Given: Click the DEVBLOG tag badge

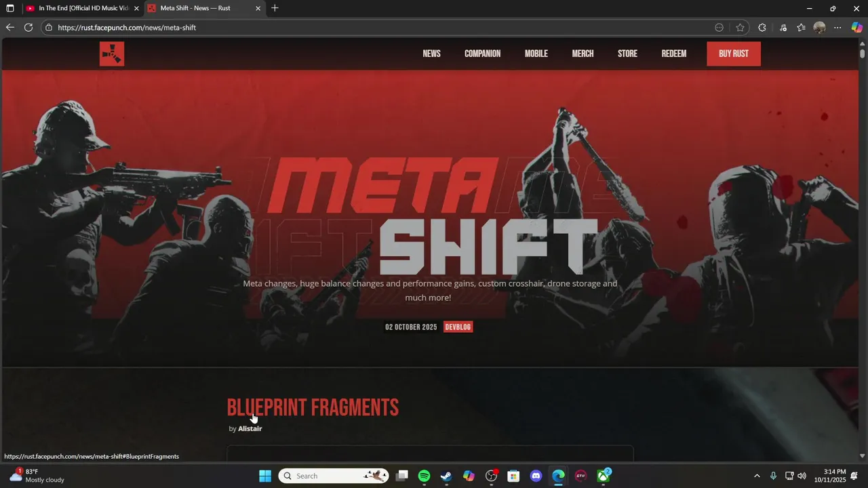Looking at the screenshot, I should click(x=458, y=327).
